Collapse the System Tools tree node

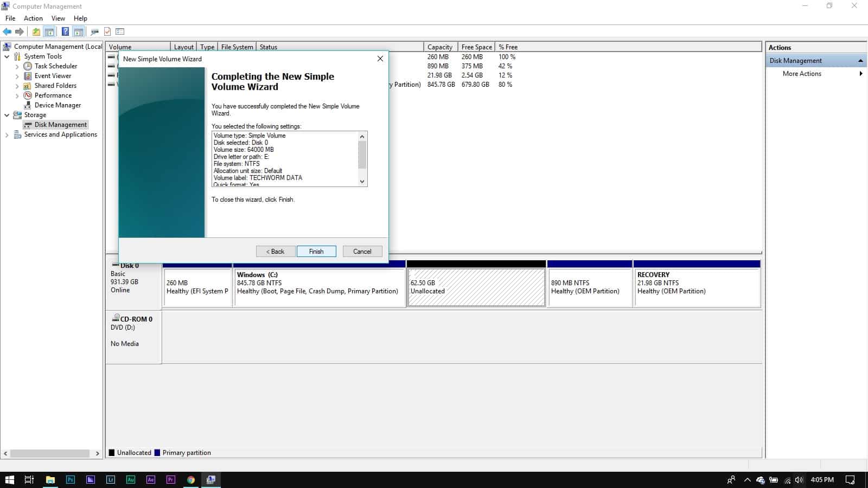[7, 56]
